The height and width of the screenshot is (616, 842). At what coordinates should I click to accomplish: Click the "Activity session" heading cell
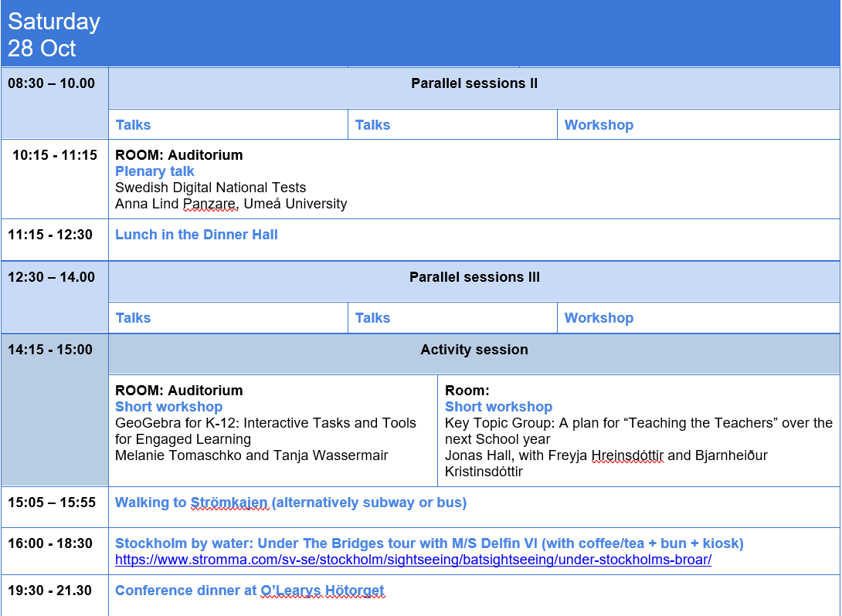pos(474,350)
